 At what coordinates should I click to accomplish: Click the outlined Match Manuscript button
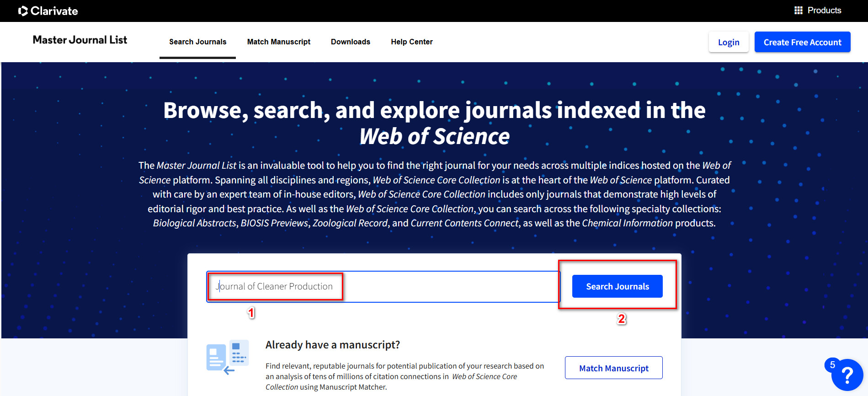613,368
